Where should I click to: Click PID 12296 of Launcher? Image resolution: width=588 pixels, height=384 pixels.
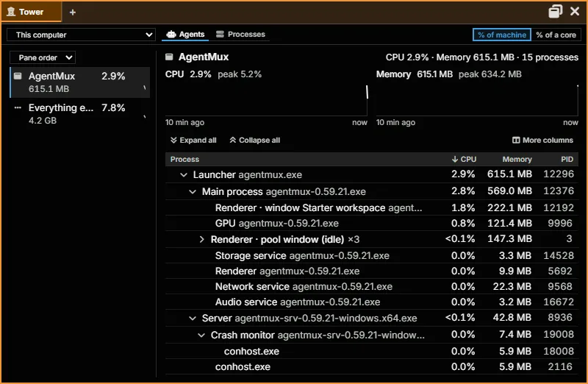559,174
